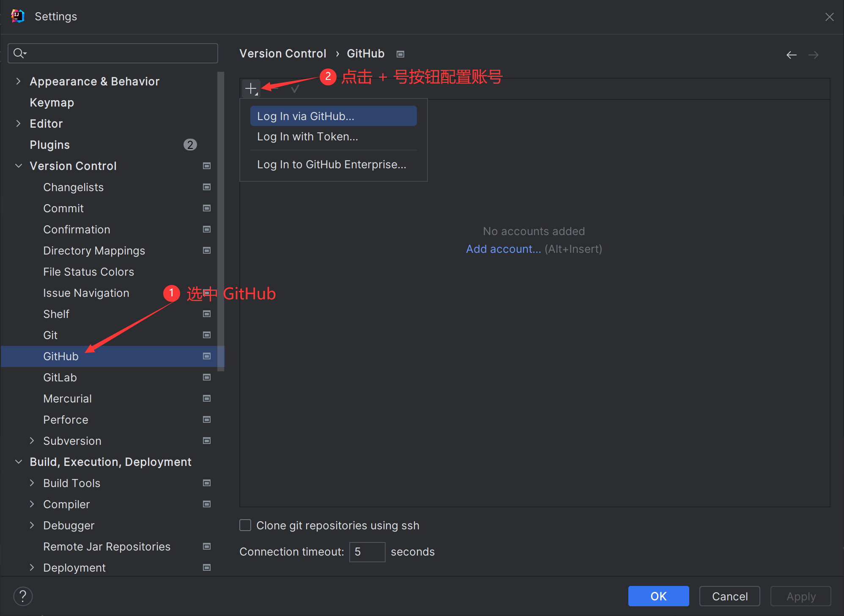Click the project icon on GitHub row

coord(207,356)
